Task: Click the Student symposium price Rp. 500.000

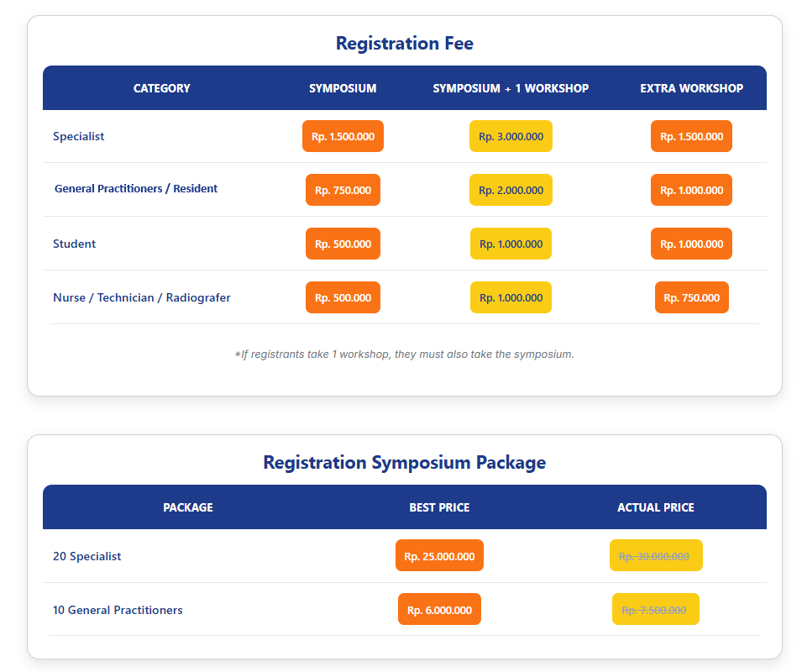Action: [343, 244]
